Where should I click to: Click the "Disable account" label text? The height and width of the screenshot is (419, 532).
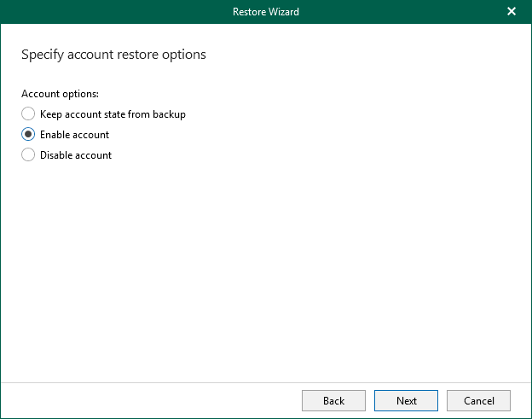coord(76,155)
